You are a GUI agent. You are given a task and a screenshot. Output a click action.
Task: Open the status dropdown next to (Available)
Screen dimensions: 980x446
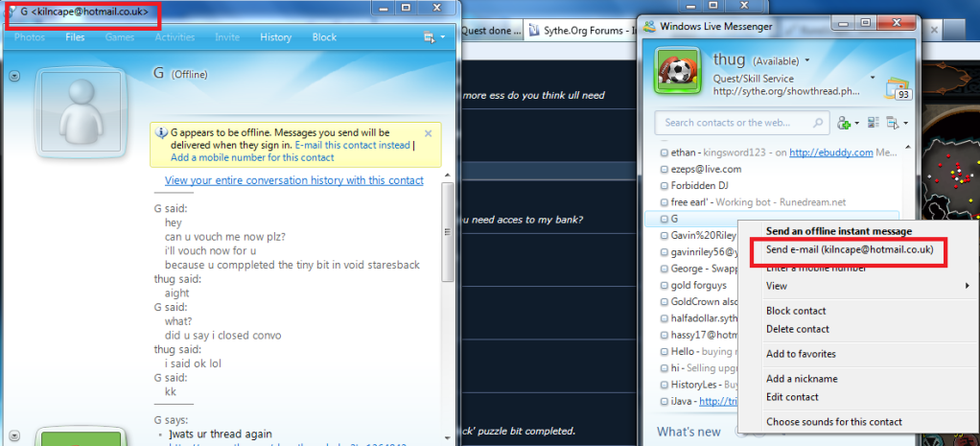[x=806, y=60]
